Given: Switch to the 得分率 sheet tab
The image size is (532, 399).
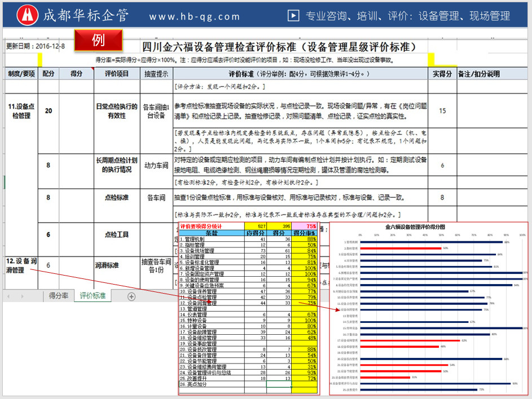Looking at the screenshot, I should (58, 296).
